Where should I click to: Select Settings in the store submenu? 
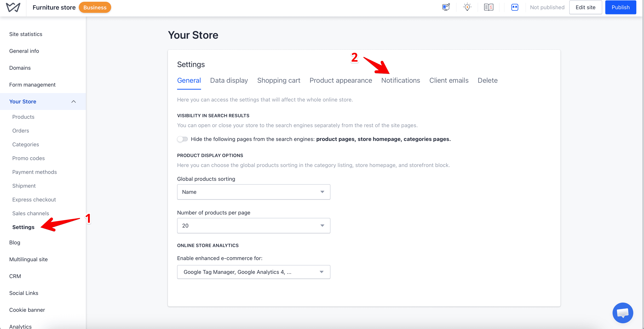[23, 227]
